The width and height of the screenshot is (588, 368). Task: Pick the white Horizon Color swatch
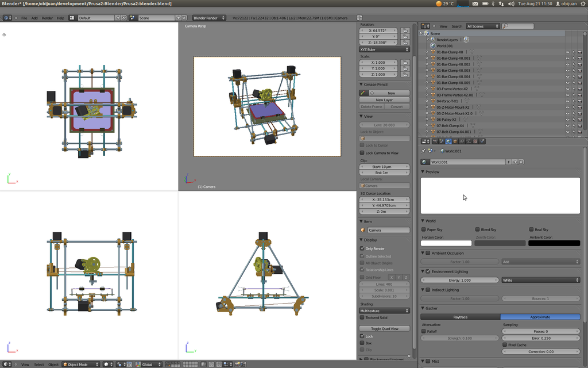(x=446, y=243)
